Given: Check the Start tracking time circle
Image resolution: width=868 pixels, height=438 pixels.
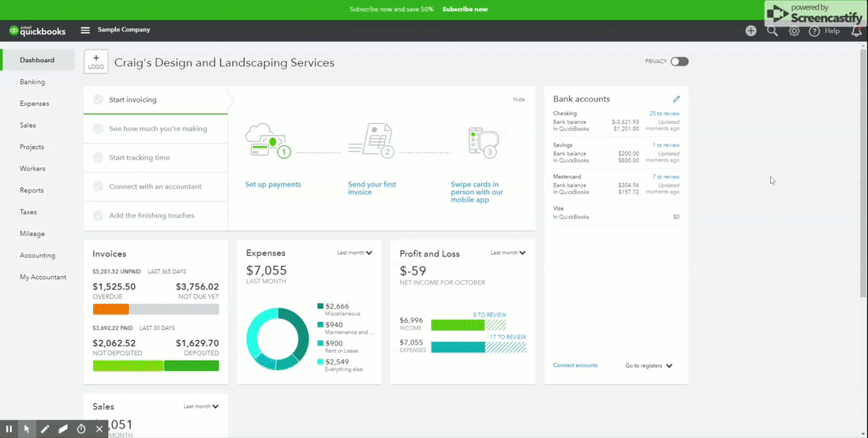Looking at the screenshot, I should [98, 157].
